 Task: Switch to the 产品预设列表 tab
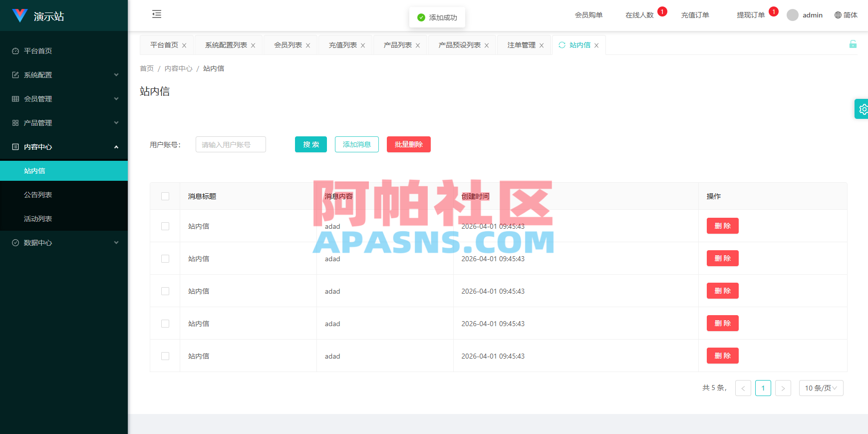click(x=459, y=45)
